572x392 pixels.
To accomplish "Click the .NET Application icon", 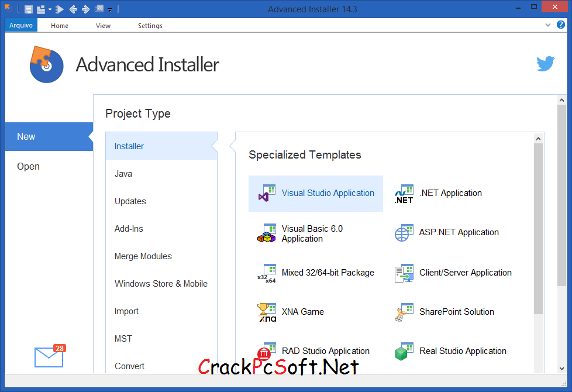I will pyautogui.click(x=404, y=194).
